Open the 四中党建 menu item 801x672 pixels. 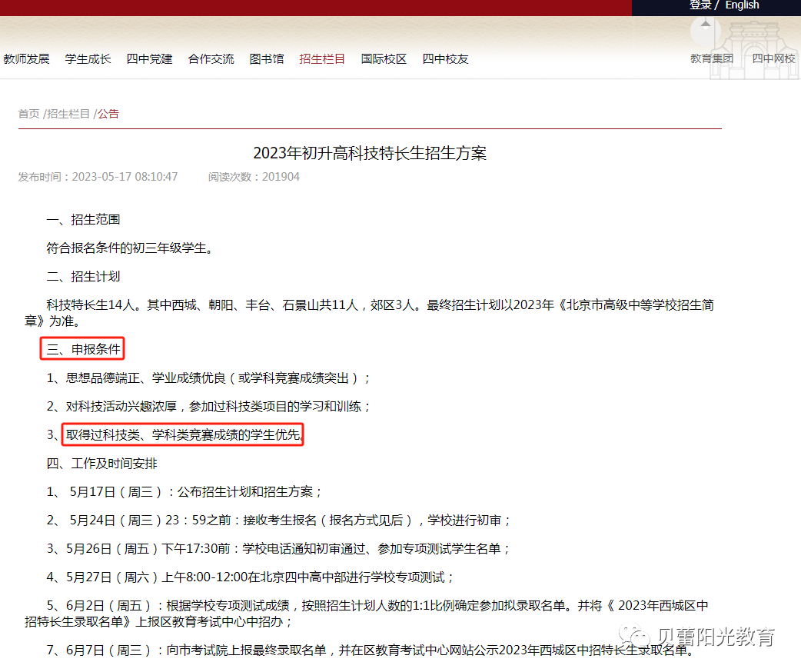pyautogui.click(x=149, y=59)
